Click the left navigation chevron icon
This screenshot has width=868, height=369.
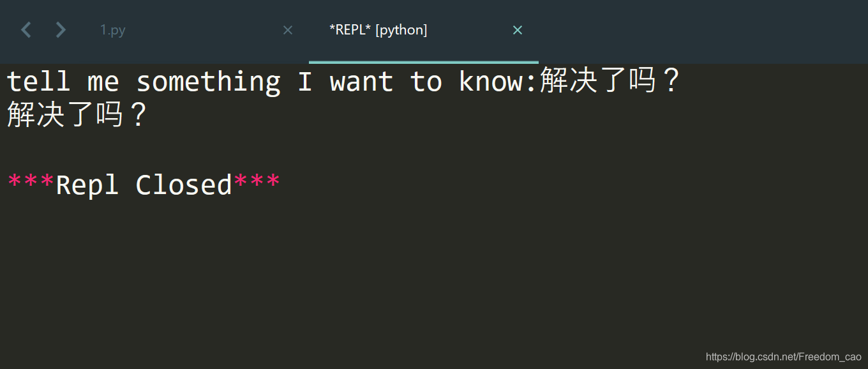(26, 29)
